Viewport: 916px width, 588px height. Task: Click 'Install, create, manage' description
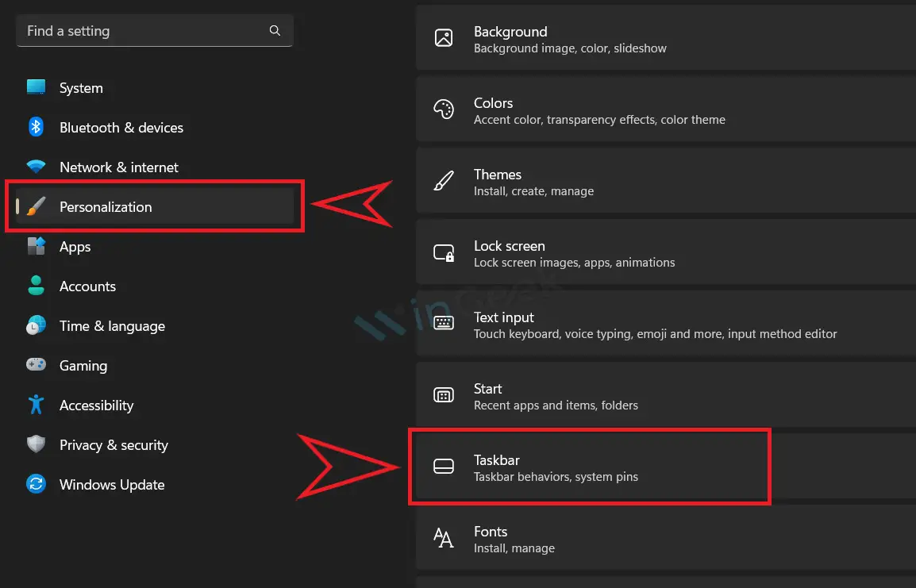point(534,191)
